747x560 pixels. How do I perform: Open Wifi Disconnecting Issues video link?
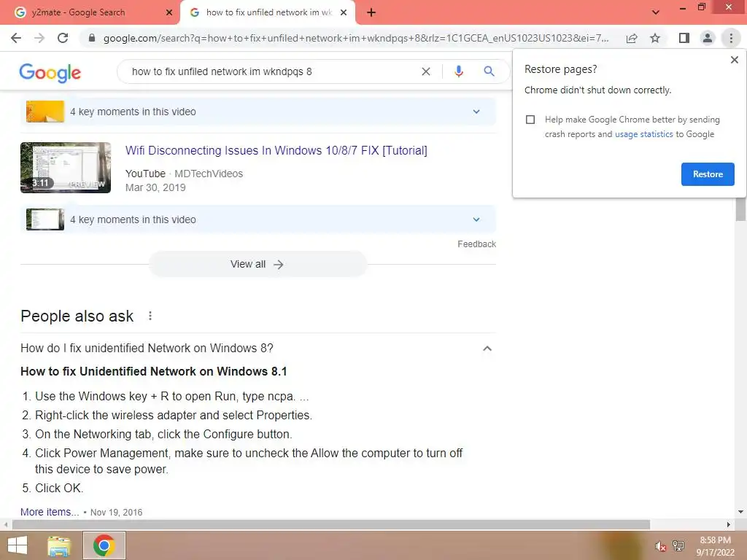click(x=276, y=150)
